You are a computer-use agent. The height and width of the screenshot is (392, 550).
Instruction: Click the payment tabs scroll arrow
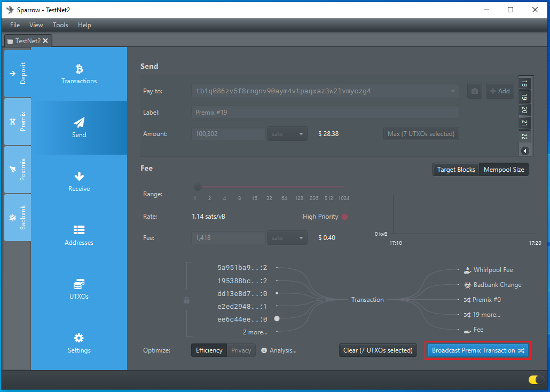pyautogui.click(x=525, y=150)
